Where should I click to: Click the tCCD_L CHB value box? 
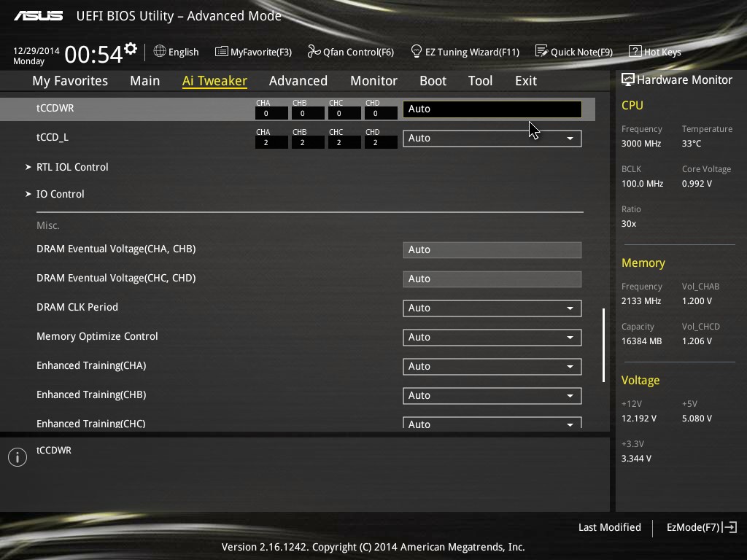click(x=309, y=142)
